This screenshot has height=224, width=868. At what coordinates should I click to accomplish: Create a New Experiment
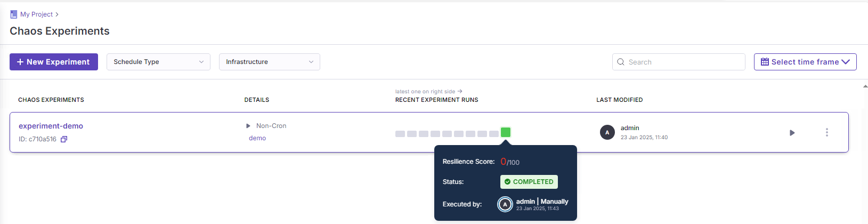pyautogui.click(x=53, y=62)
